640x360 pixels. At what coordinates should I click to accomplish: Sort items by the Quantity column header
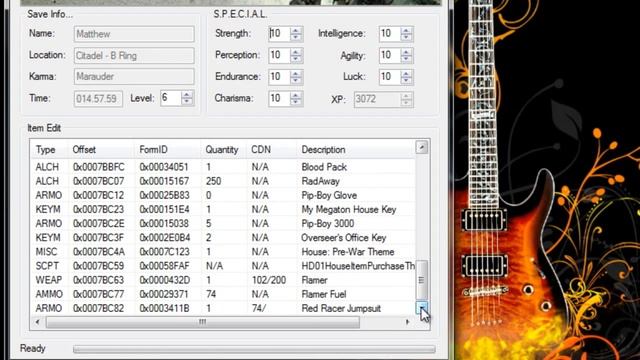224,150
